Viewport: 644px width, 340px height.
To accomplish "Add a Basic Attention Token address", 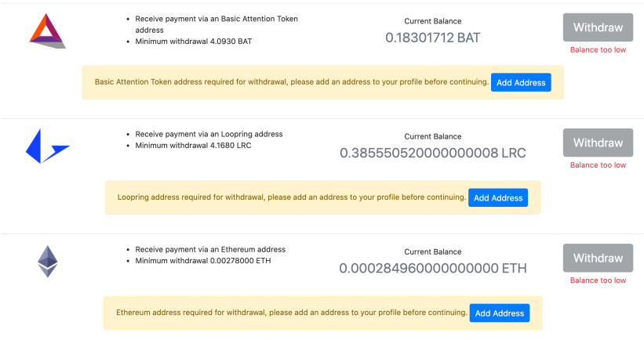I will [x=521, y=82].
